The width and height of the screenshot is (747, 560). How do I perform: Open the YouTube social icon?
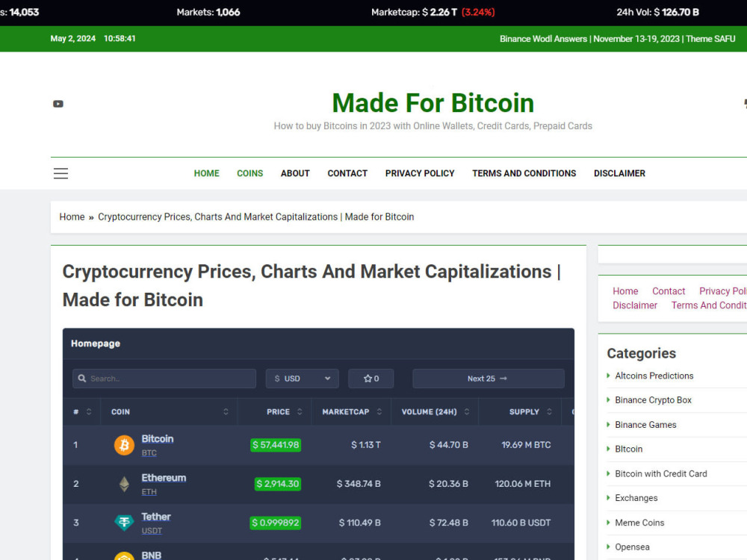click(58, 104)
